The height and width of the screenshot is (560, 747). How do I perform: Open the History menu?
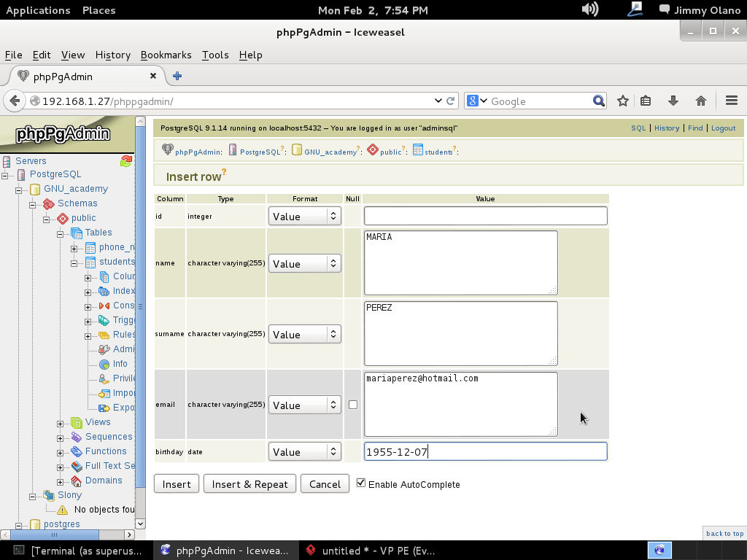point(112,55)
